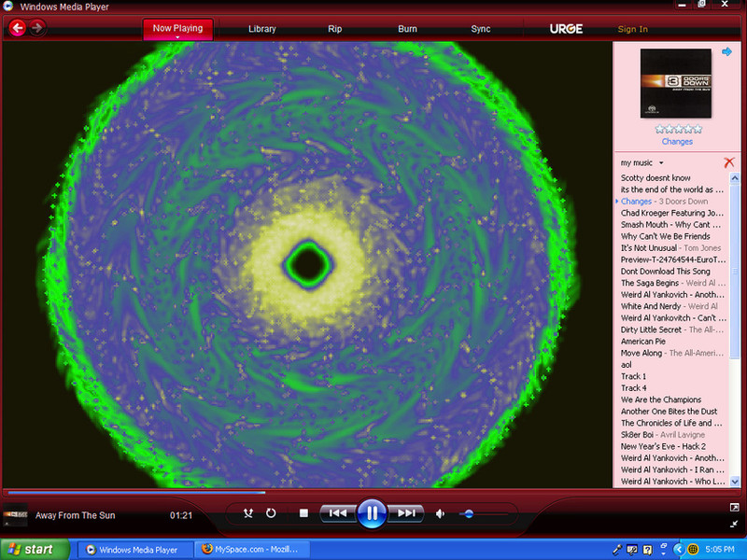Open the Sync tab

[481, 29]
